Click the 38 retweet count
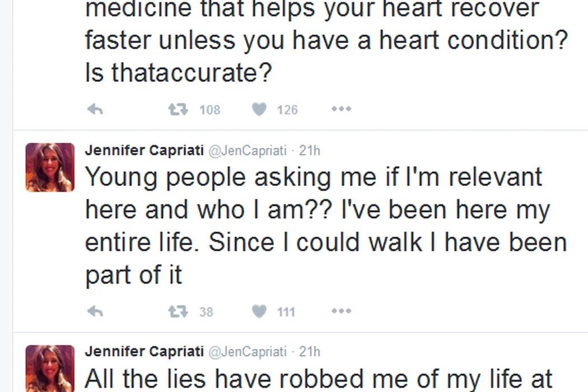 206,312
